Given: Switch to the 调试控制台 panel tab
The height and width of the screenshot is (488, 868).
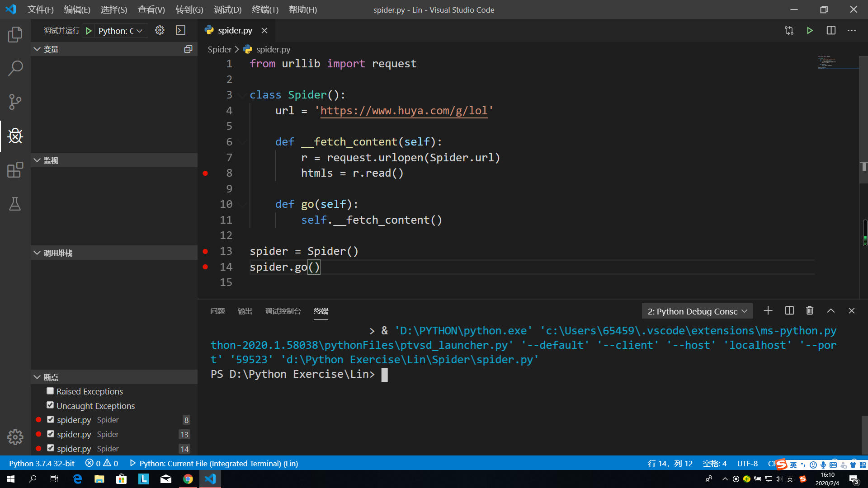Looking at the screenshot, I should [283, 311].
